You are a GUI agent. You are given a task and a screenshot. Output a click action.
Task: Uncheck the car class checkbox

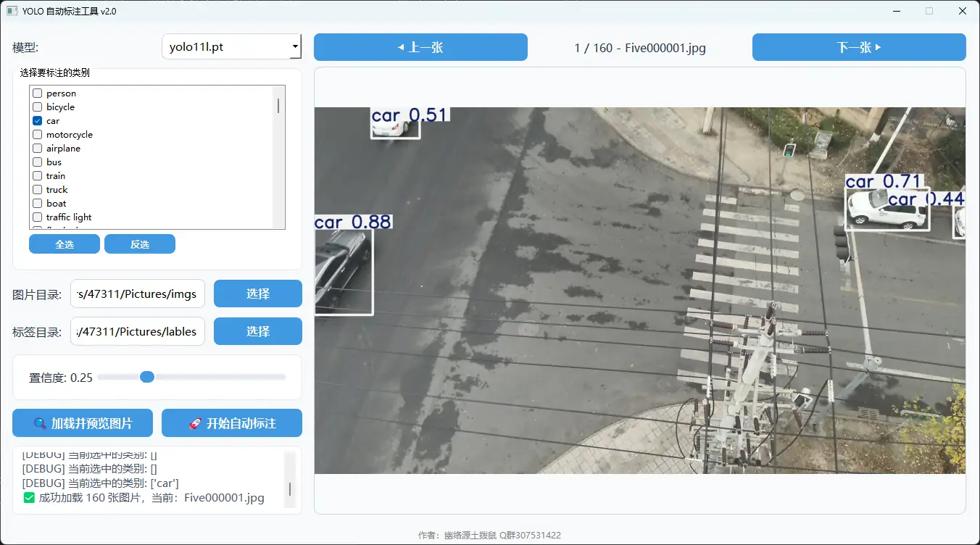tap(38, 121)
